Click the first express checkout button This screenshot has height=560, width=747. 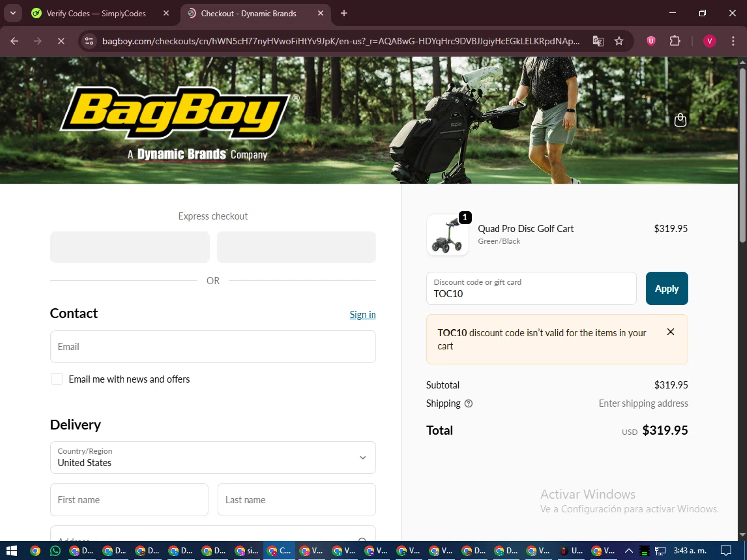pos(130,247)
